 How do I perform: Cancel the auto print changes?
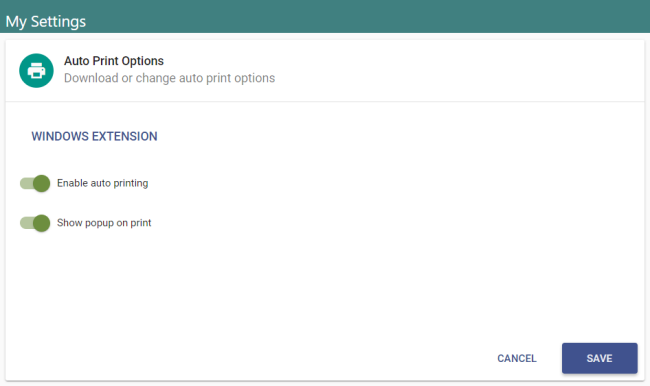point(517,358)
